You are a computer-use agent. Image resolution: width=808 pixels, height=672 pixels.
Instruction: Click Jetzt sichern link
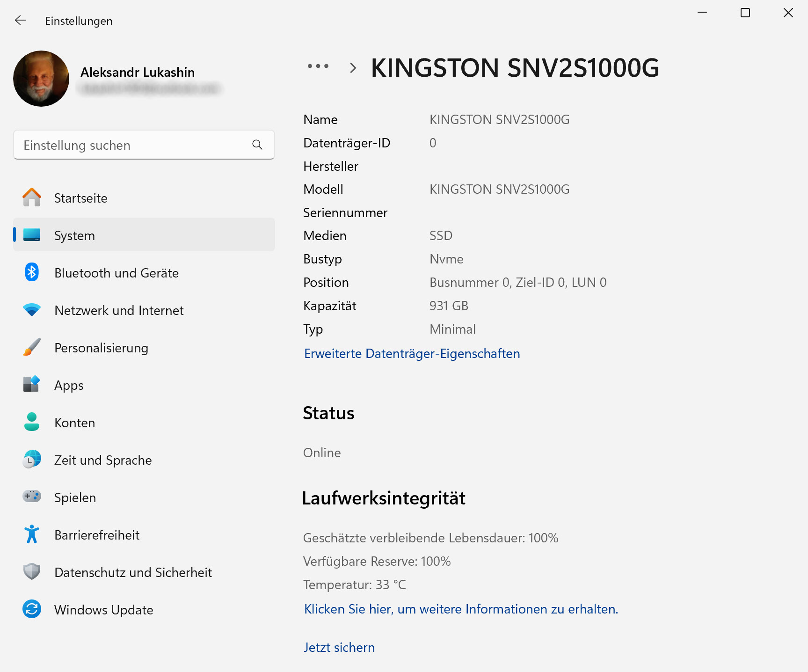[x=339, y=647]
